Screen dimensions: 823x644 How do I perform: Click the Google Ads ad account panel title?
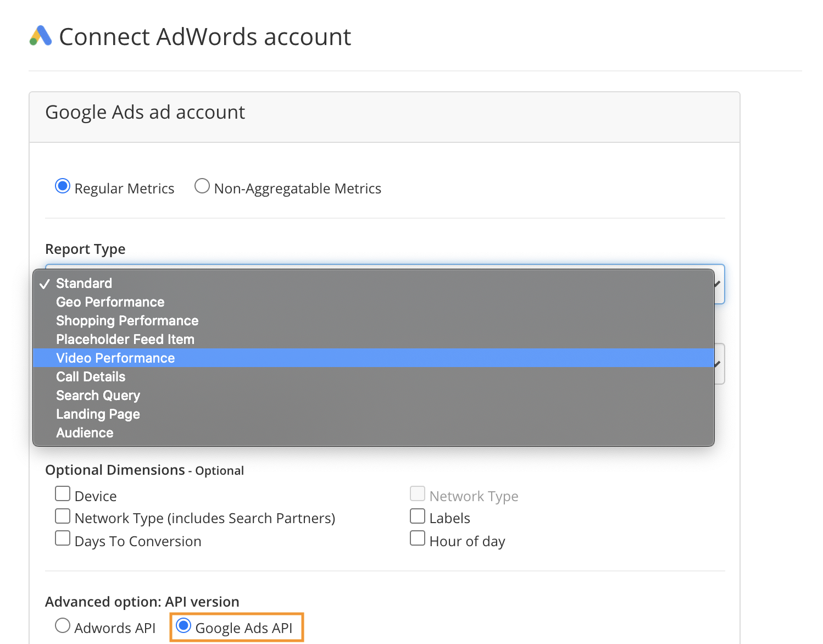pyautogui.click(x=145, y=112)
